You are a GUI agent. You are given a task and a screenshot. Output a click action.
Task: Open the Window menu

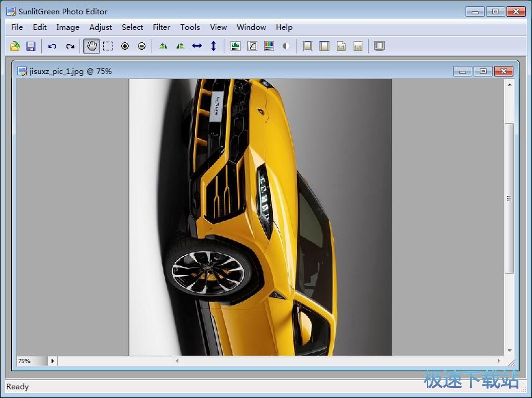252,27
